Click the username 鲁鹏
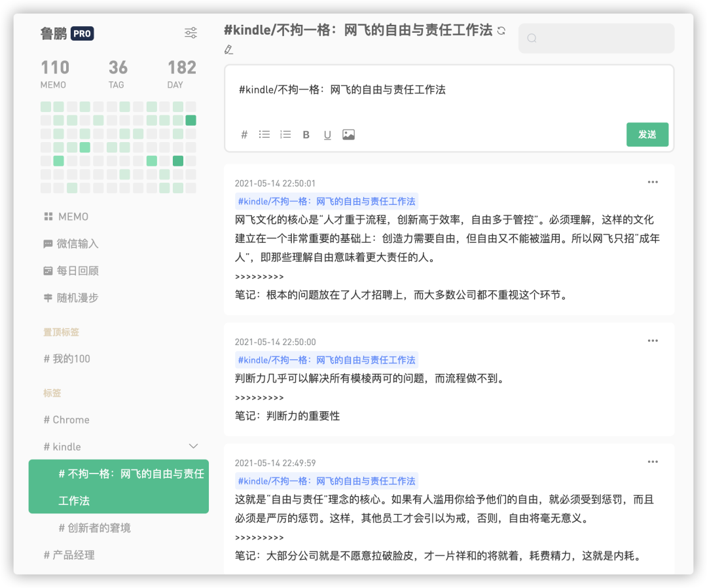The image size is (707, 588). 54,34
